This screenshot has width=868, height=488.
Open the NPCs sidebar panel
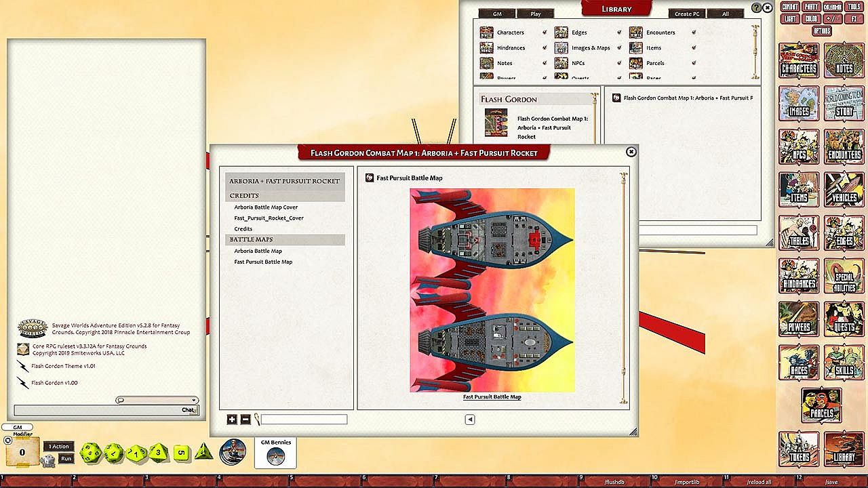tap(799, 147)
